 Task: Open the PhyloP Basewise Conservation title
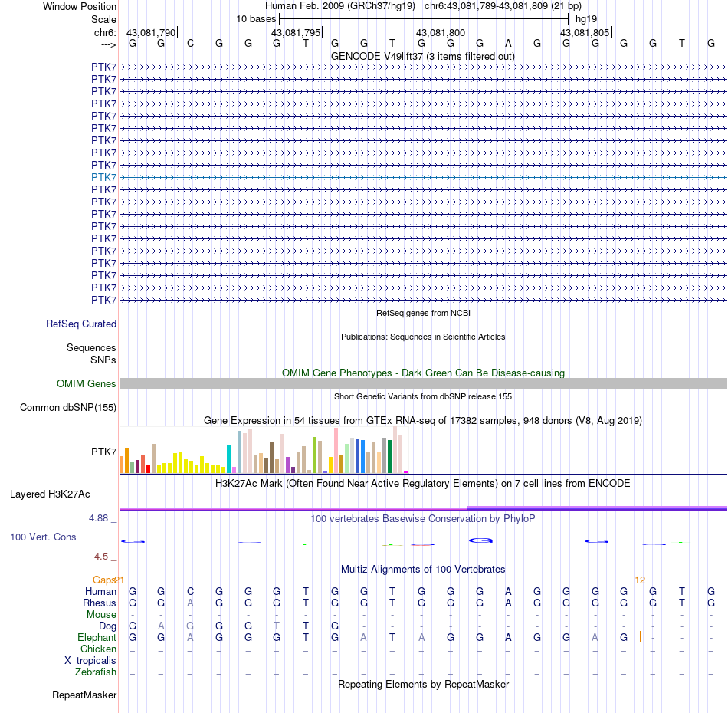tap(423, 518)
